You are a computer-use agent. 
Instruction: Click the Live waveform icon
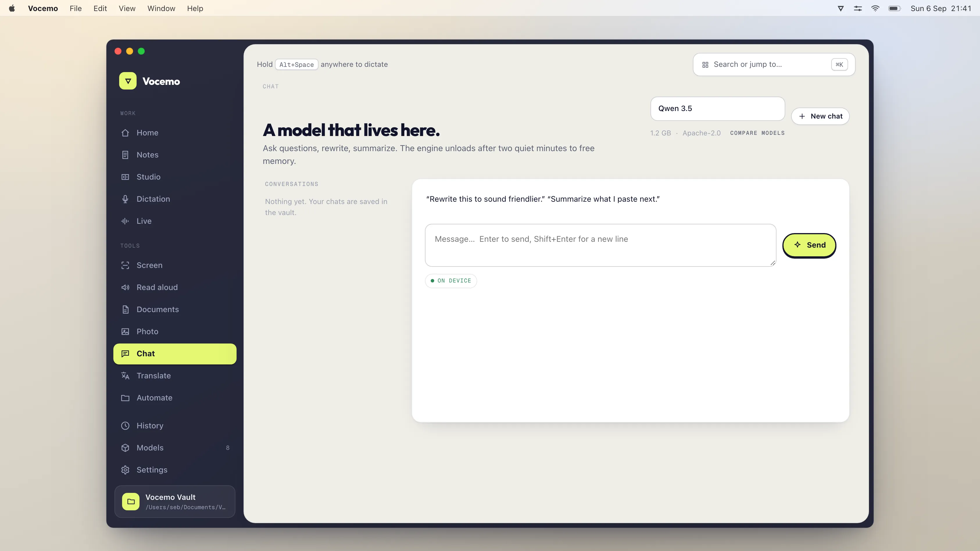pos(125,221)
